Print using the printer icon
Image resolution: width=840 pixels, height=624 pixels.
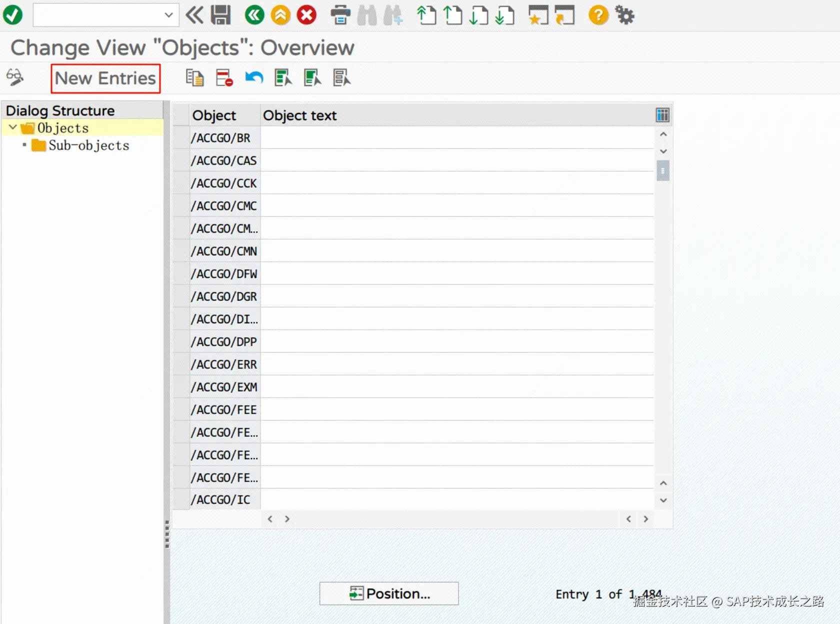pos(340,15)
